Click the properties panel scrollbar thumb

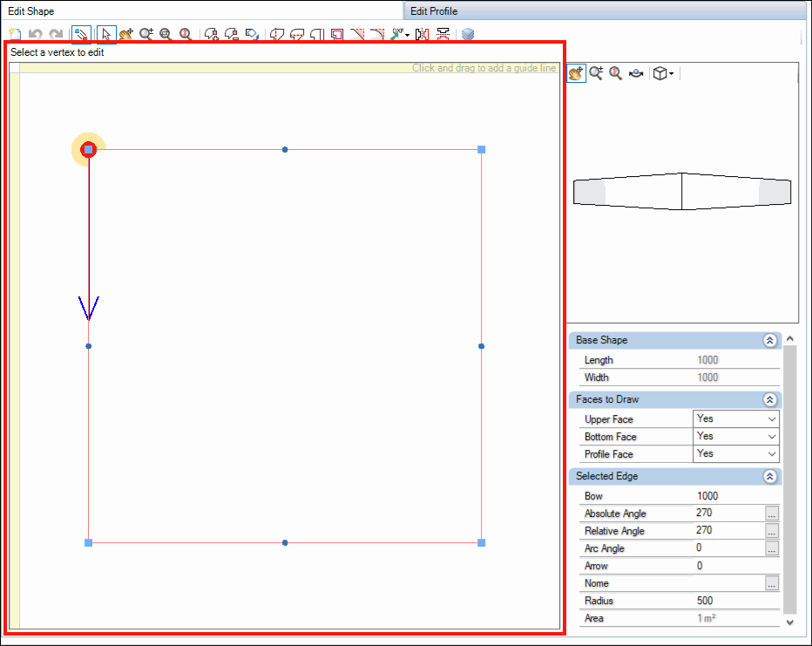point(789,479)
